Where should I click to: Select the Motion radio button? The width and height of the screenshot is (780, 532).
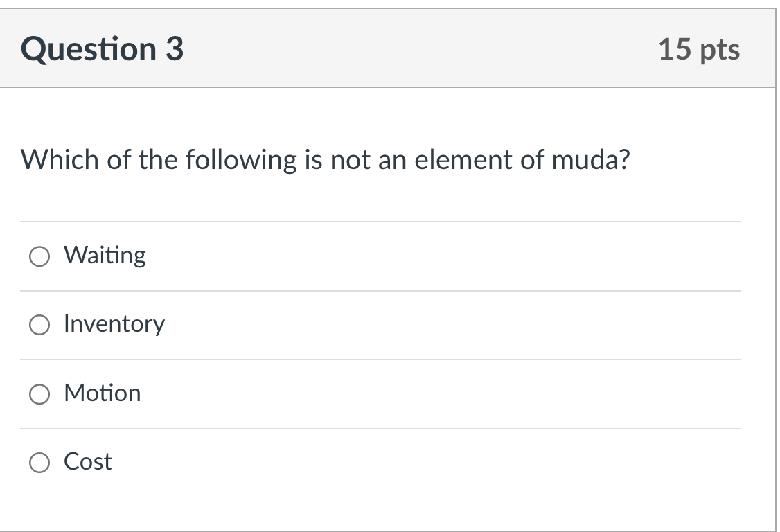(x=39, y=393)
